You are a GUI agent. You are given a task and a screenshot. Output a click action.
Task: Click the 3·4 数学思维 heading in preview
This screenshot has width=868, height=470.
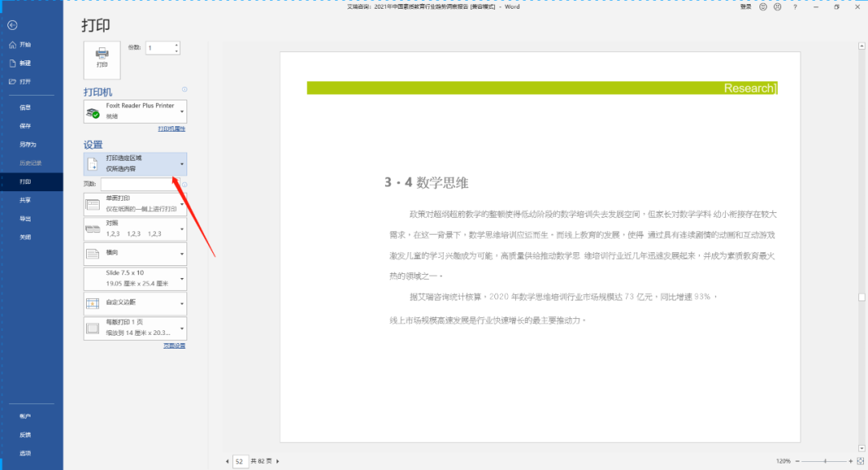click(x=426, y=182)
